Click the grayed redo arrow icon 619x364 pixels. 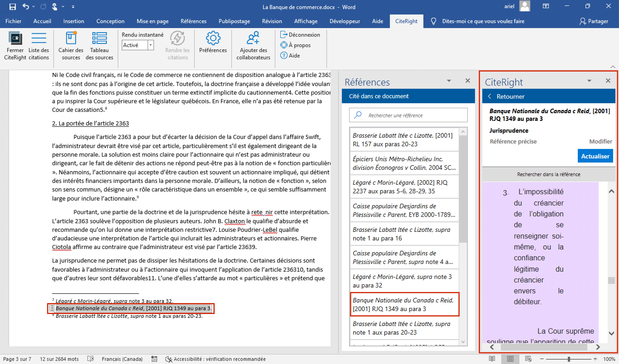tap(43, 7)
